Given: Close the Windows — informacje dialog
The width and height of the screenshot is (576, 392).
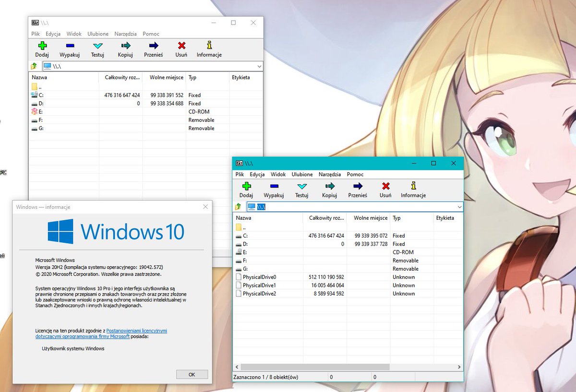Looking at the screenshot, I should coord(205,207).
